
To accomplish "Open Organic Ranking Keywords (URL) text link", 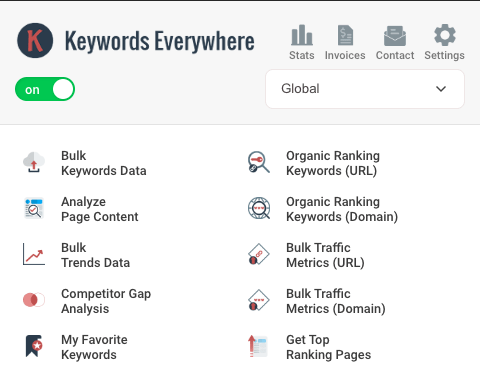I will click(x=333, y=163).
